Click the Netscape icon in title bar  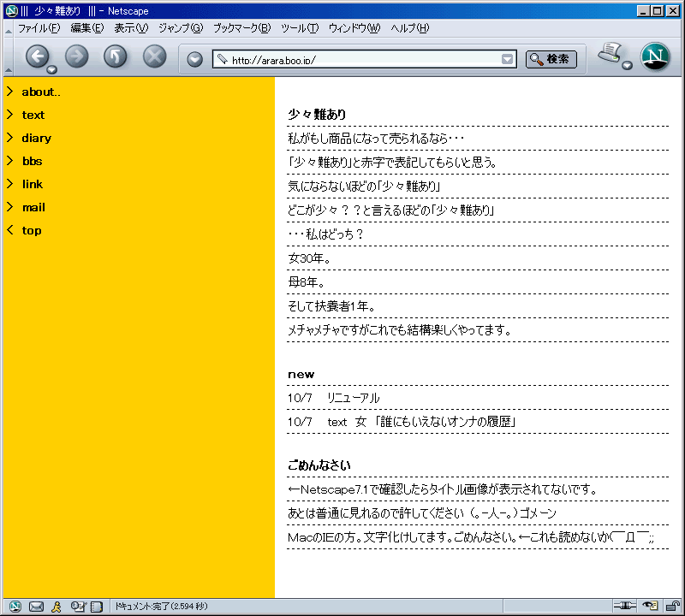tap(11, 10)
